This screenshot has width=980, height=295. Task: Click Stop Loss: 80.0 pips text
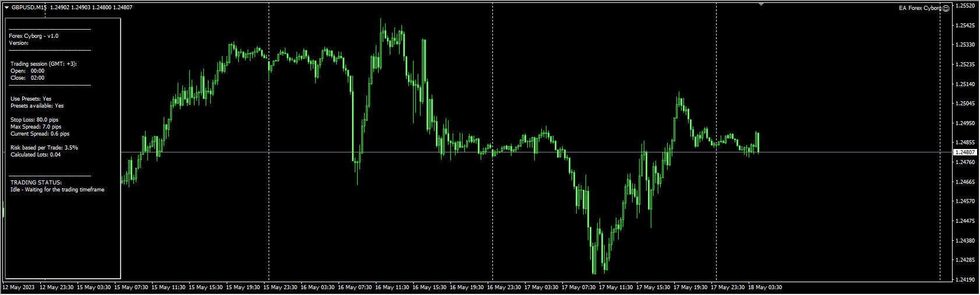(34, 120)
